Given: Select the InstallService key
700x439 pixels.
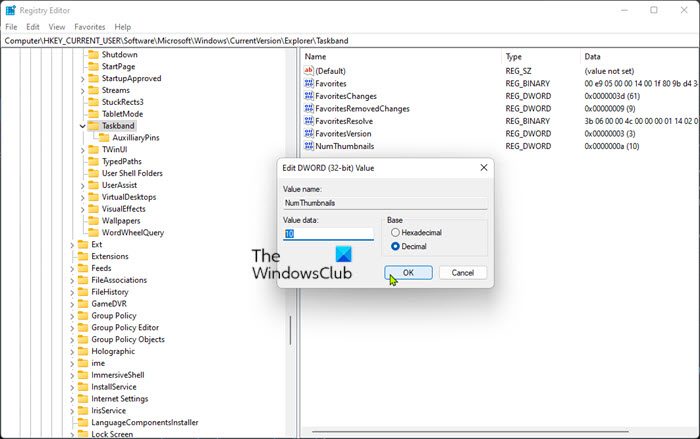Looking at the screenshot, I should click(114, 387).
